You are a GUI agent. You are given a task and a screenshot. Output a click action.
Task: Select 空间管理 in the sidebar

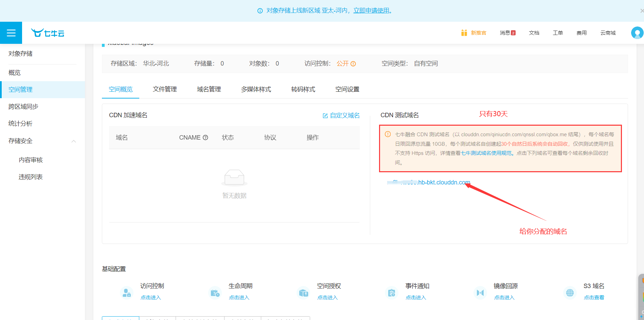(42, 90)
